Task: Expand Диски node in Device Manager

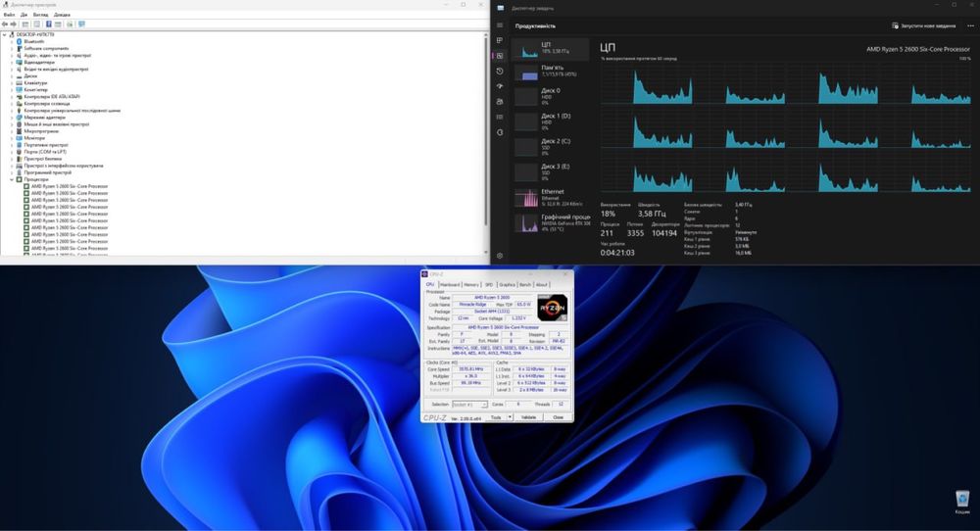Action: coord(12,75)
